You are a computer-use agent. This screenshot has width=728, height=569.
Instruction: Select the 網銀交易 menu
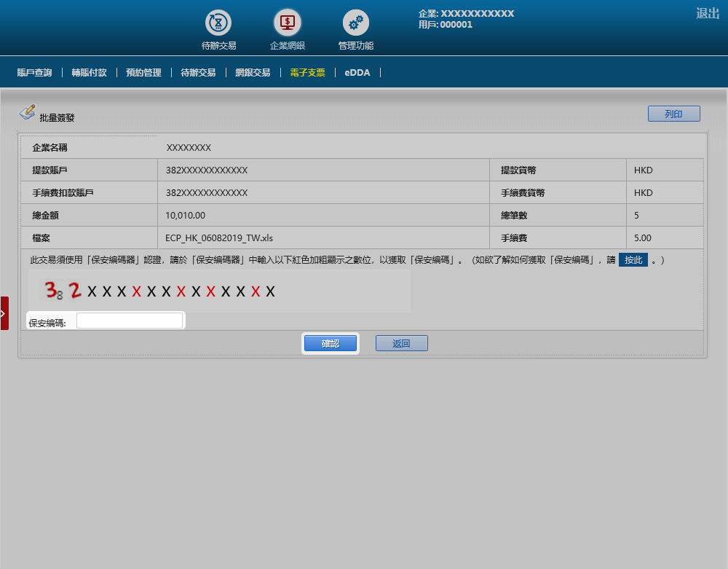(253, 73)
